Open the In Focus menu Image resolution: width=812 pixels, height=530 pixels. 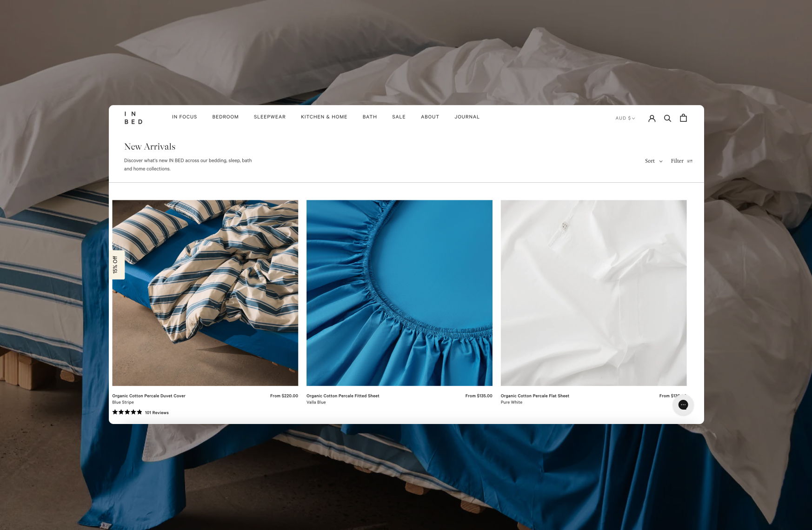[184, 117]
